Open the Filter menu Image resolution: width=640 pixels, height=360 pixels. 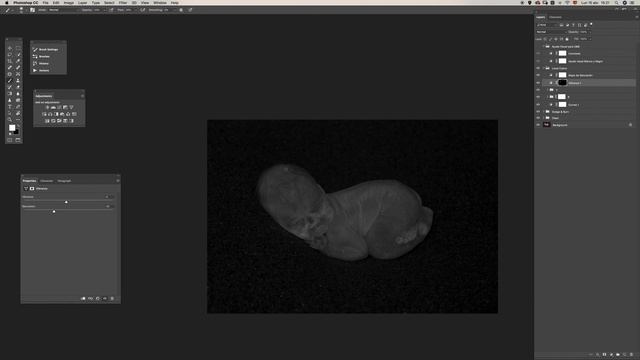click(123, 2)
